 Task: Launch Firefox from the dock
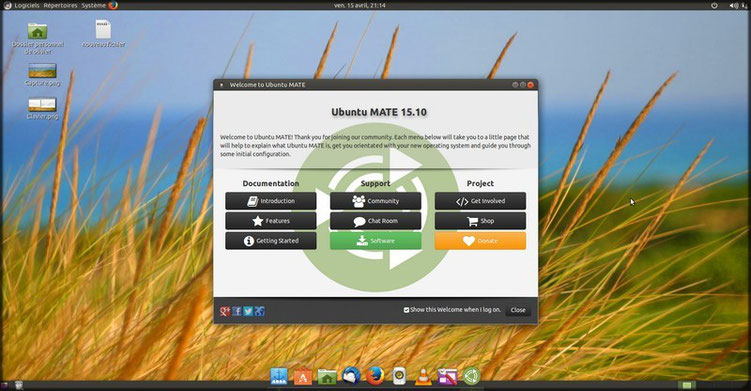pyautogui.click(x=376, y=376)
